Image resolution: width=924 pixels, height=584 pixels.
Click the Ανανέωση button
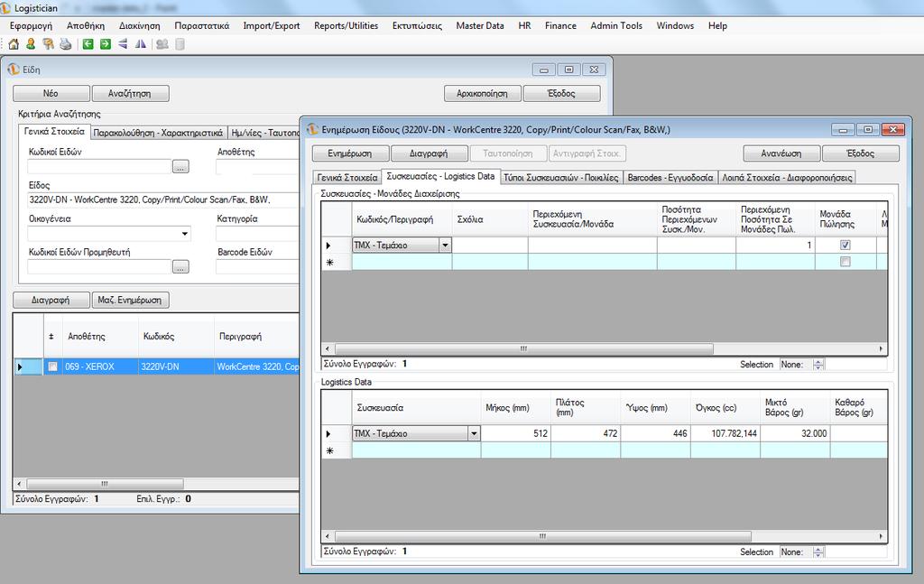coord(781,153)
